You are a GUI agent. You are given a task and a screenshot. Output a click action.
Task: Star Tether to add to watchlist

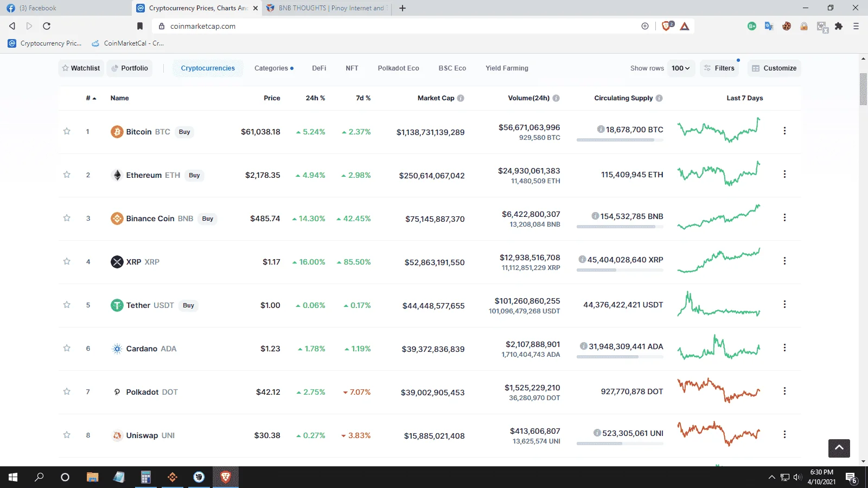coord(67,305)
